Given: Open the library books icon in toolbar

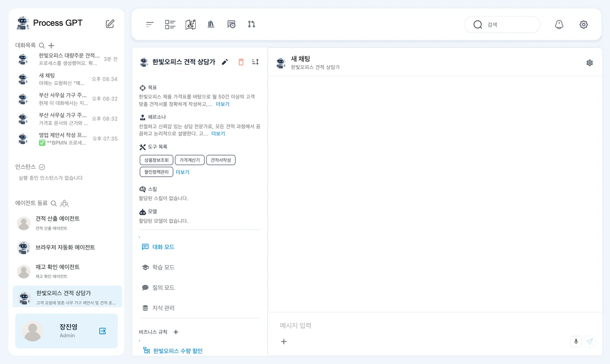Looking at the screenshot, I should point(211,24).
